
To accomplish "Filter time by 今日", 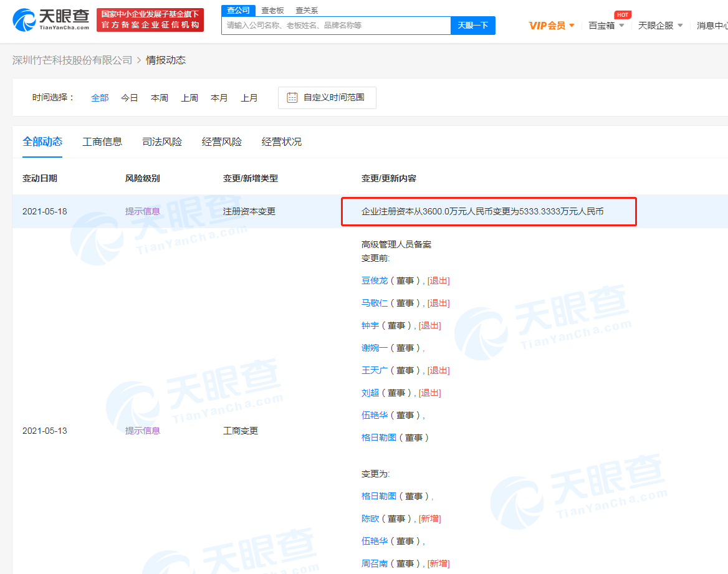I will coord(130,98).
